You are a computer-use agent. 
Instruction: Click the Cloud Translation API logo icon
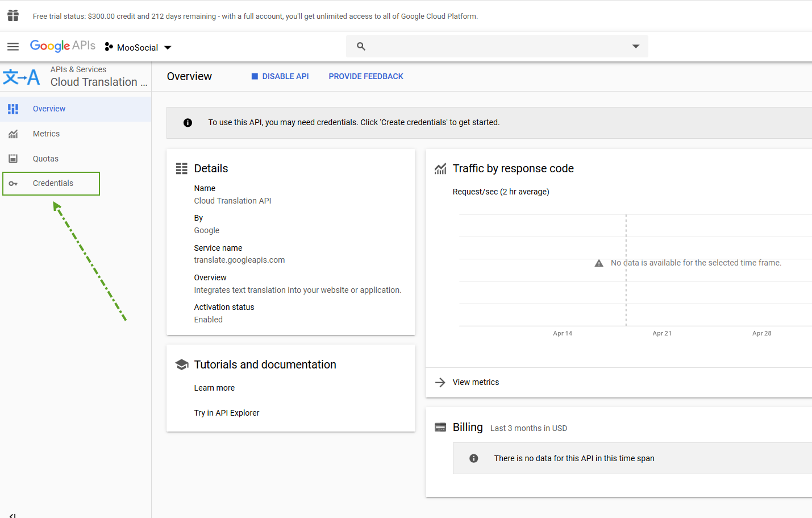pyautogui.click(x=22, y=77)
